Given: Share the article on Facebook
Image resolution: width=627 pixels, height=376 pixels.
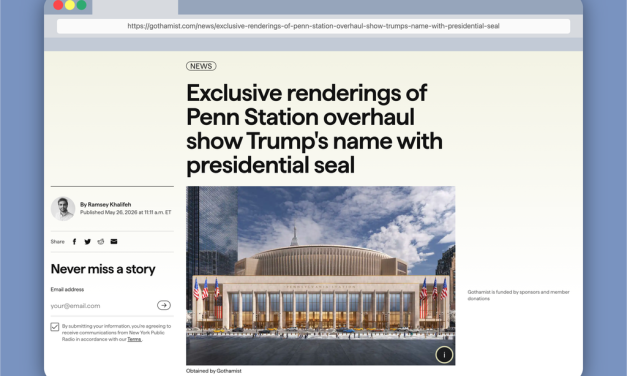Looking at the screenshot, I should point(74,242).
